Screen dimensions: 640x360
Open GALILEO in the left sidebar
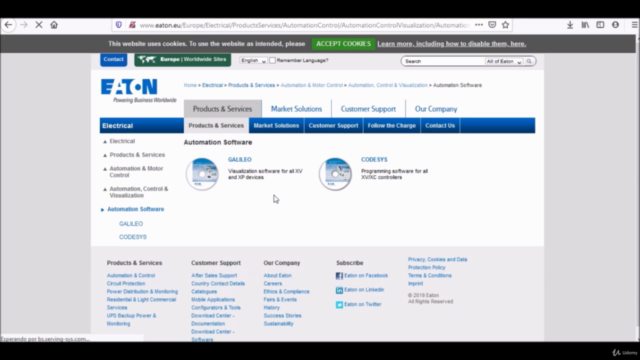click(131, 224)
